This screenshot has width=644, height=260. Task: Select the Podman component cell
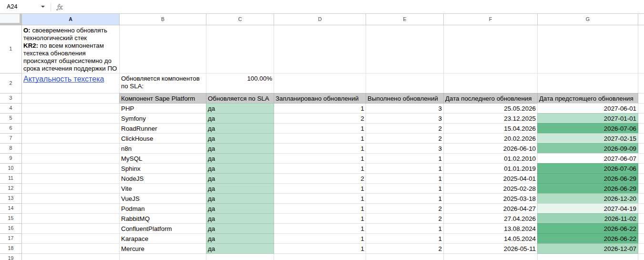click(x=163, y=208)
